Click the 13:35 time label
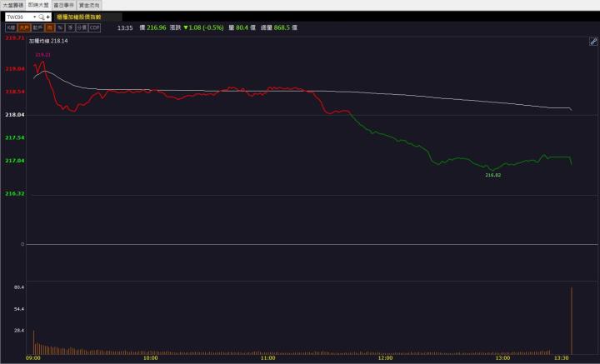Screen dimensions: 600x364 [x=125, y=27]
